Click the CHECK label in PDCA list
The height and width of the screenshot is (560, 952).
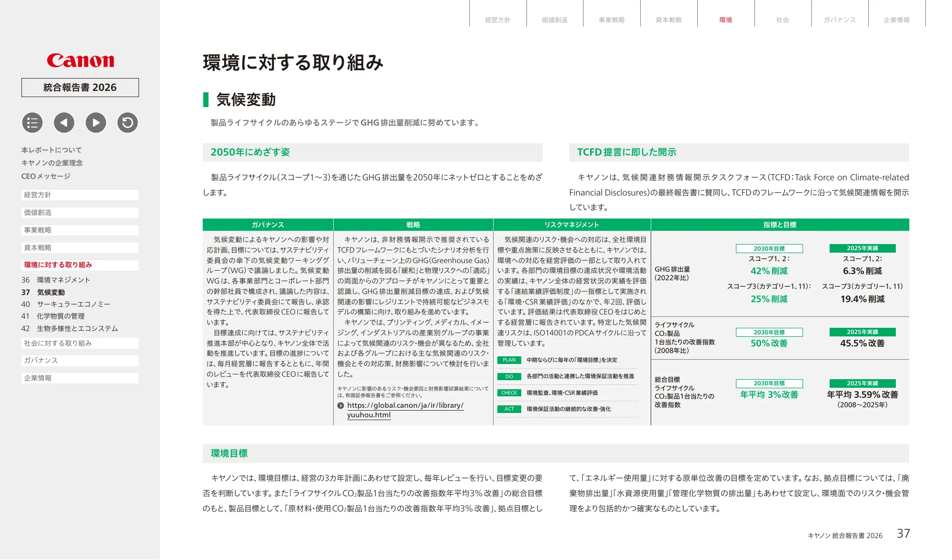(509, 393)
